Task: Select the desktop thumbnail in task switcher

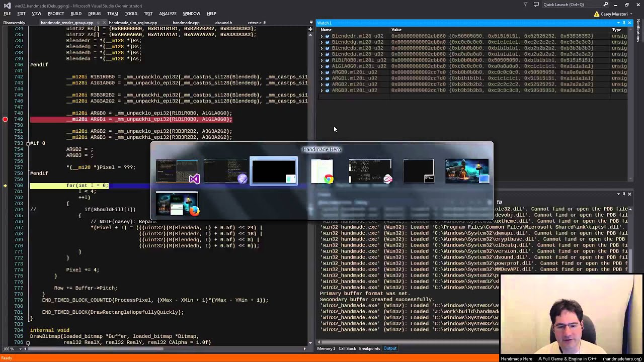Action: click(x=467, y=171)
